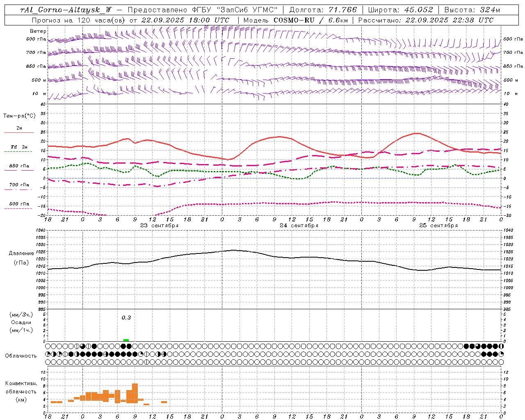This screenshot has width=525, height=420.
Task: Click the 500 м wind level label on left
Action: [x=39, y=80]
